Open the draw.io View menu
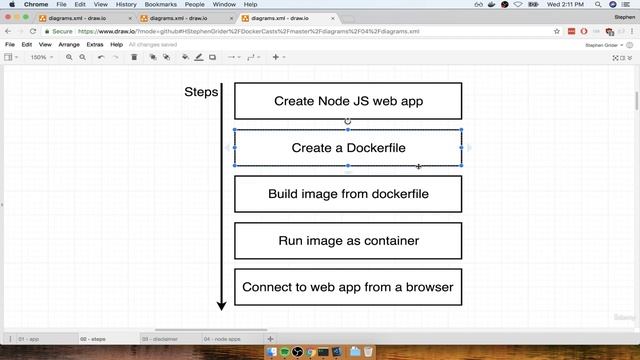 (x=45, y=44)
